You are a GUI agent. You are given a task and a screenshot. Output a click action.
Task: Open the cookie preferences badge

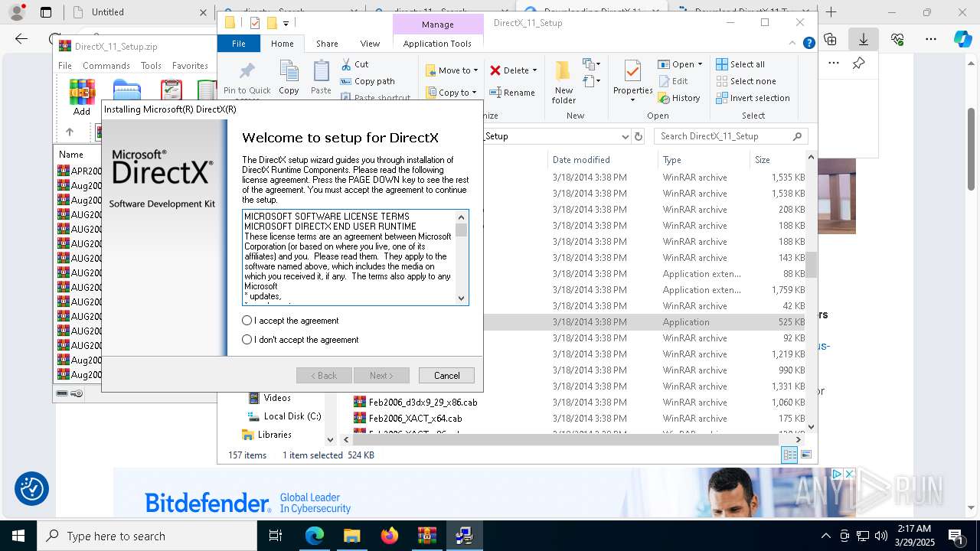[x=31, y=490]
